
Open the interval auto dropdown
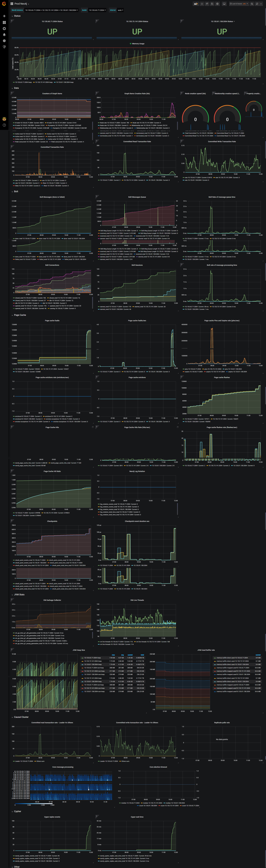click(120, 10)
